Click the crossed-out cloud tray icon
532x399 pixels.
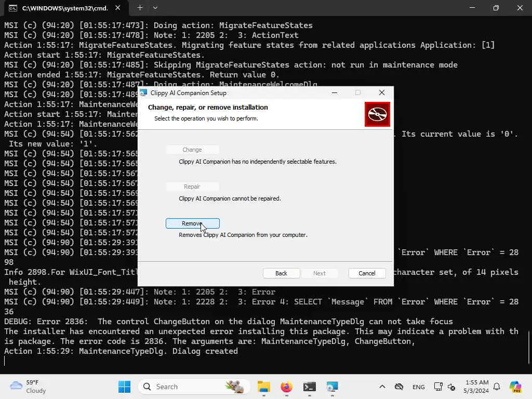pyautogui.click(x=399, y=387)
